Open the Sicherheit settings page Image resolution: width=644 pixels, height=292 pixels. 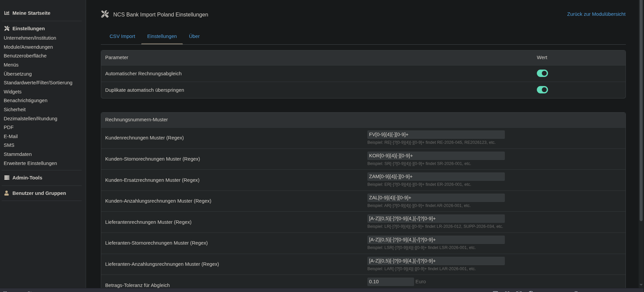pyautogui.click(x=15, y=110)
